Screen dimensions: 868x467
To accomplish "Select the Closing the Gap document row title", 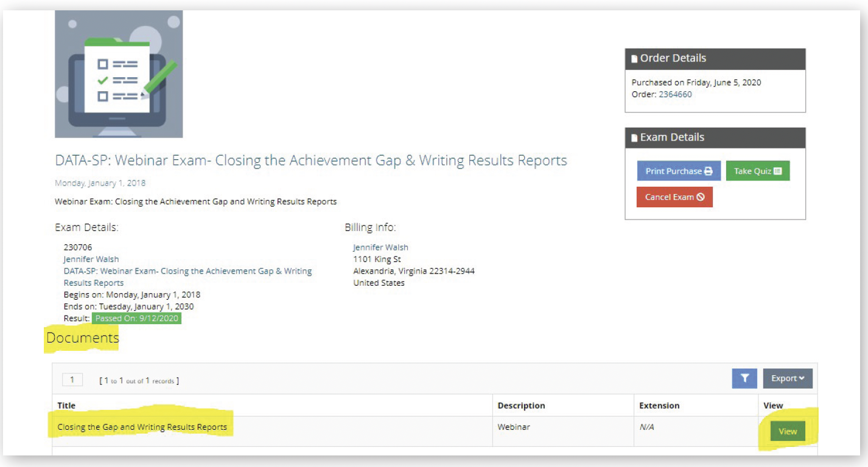I will (x=142, y=427).
